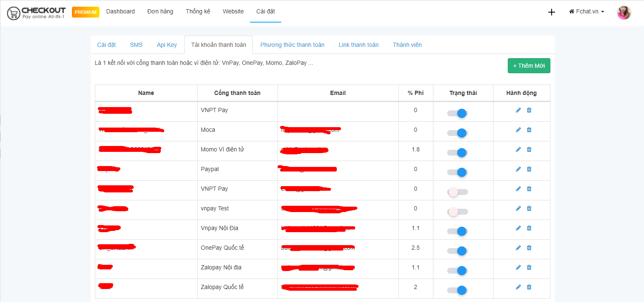
Task: Click the Trạng thái column header
Action: coord(463,93)
